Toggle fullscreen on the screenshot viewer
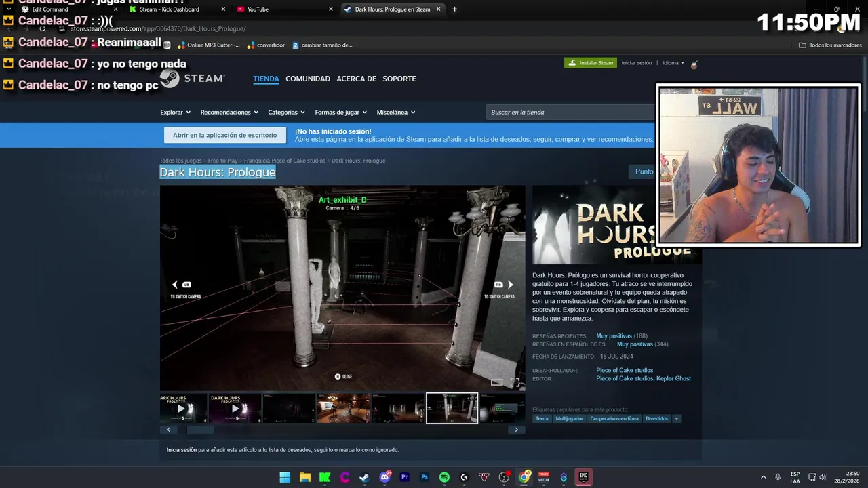This screenshot has height=488, width=868. click(515, 382)
